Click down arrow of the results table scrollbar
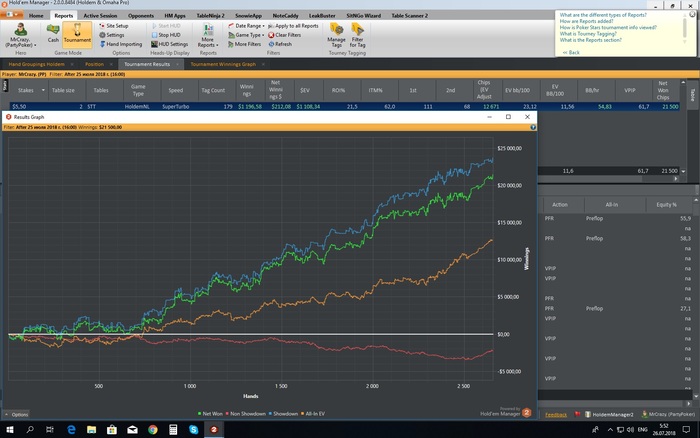The width and height of the screenshot is (700, 438). (683, 171)
